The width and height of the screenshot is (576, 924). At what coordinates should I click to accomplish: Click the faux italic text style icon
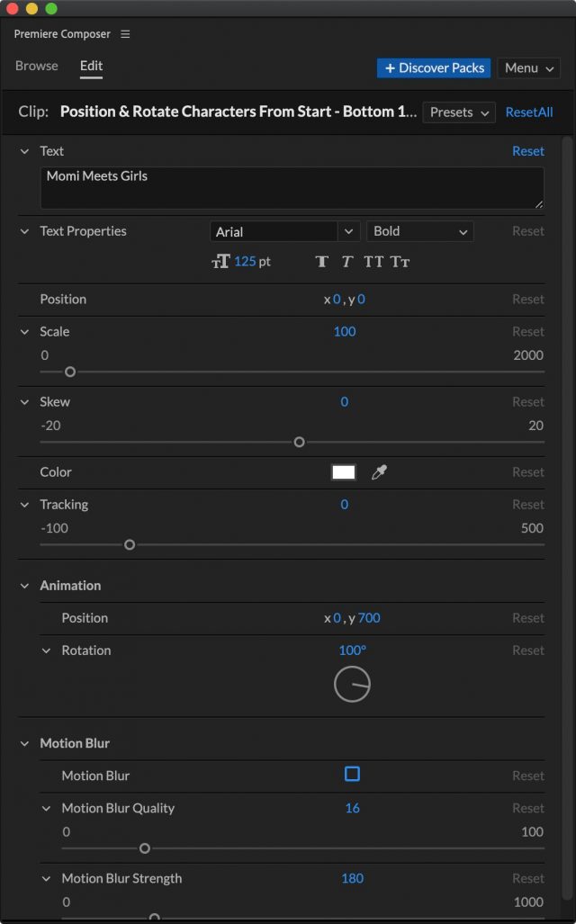tap(347, 262)
